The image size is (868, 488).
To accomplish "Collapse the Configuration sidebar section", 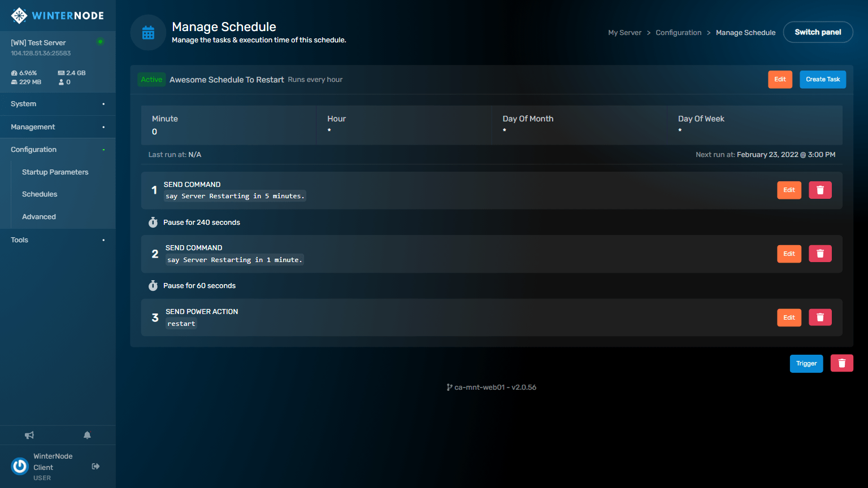I will coord(58,150).
